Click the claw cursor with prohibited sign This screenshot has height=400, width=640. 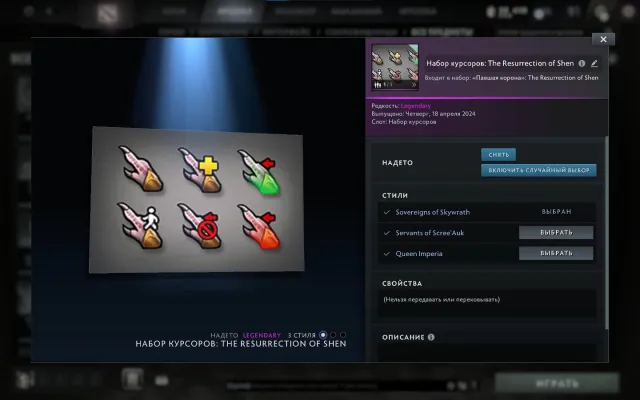click(x=200, y=226)
